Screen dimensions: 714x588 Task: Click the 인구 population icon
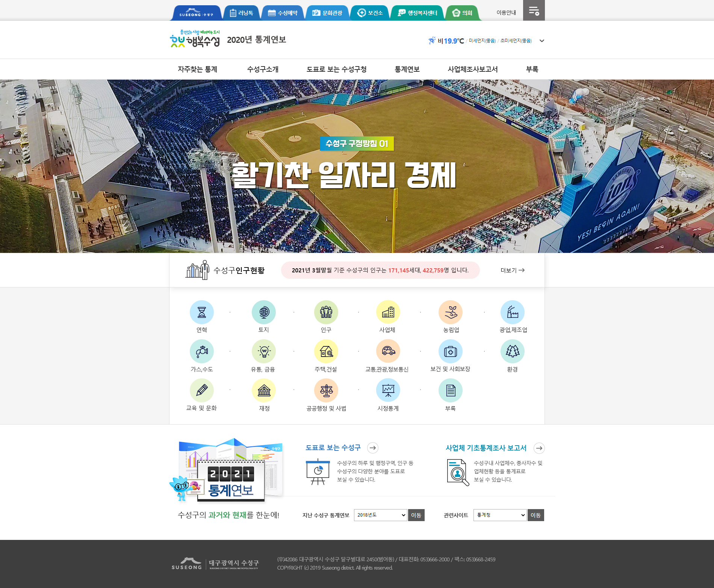click(x=326, y=312)
